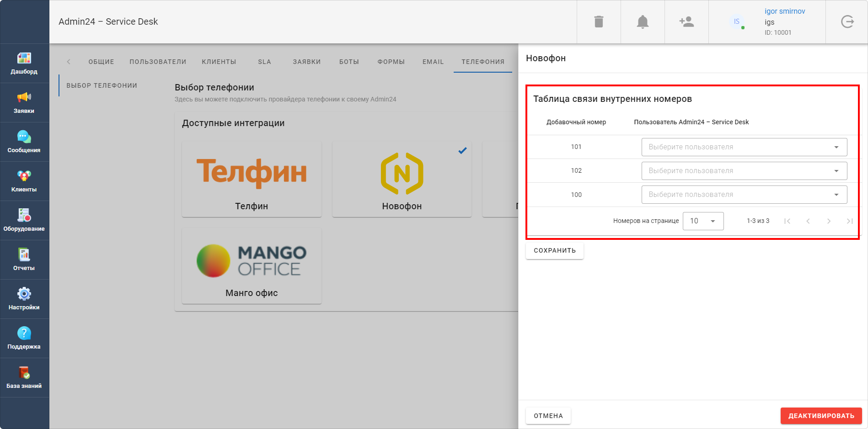Click the add user icon in header
This screenshot has width=868, height=429.
686,21
